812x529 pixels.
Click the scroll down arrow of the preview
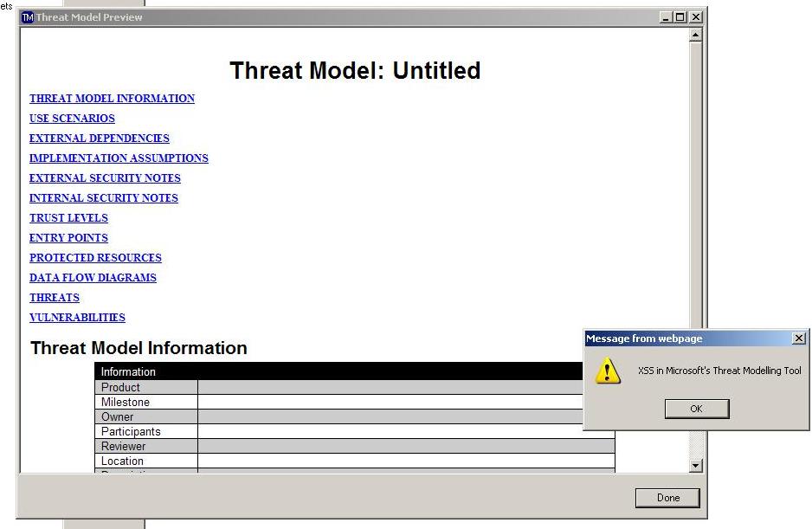pyautogui.click(x=695, y=466)
